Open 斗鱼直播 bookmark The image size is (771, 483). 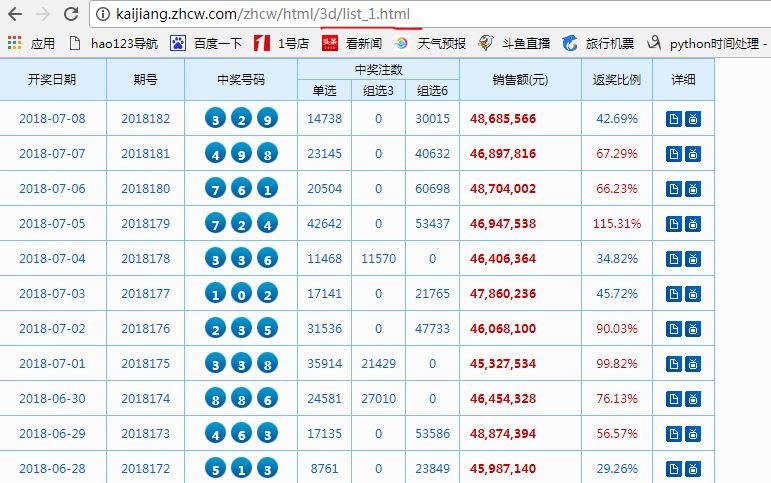pos(514,43)
